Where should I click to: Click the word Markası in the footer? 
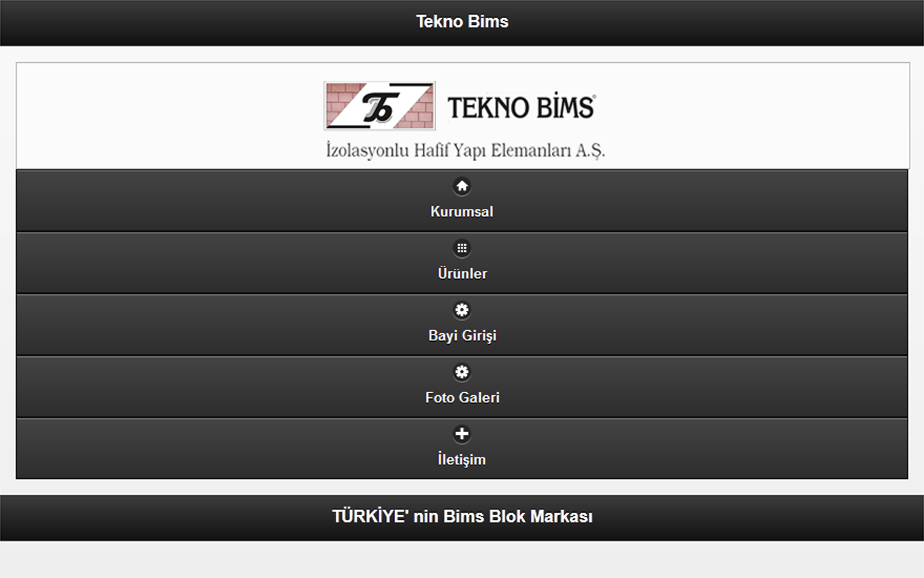click(562, 517)
